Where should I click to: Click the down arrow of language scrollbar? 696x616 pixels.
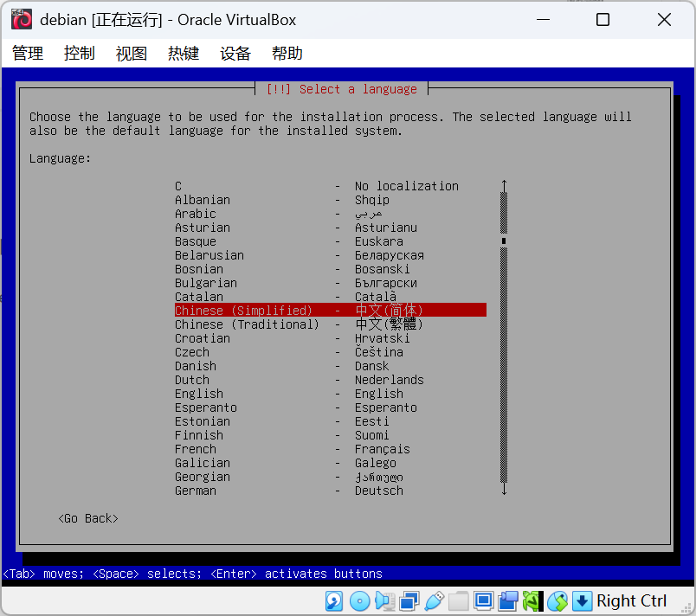tap(504, 490)
